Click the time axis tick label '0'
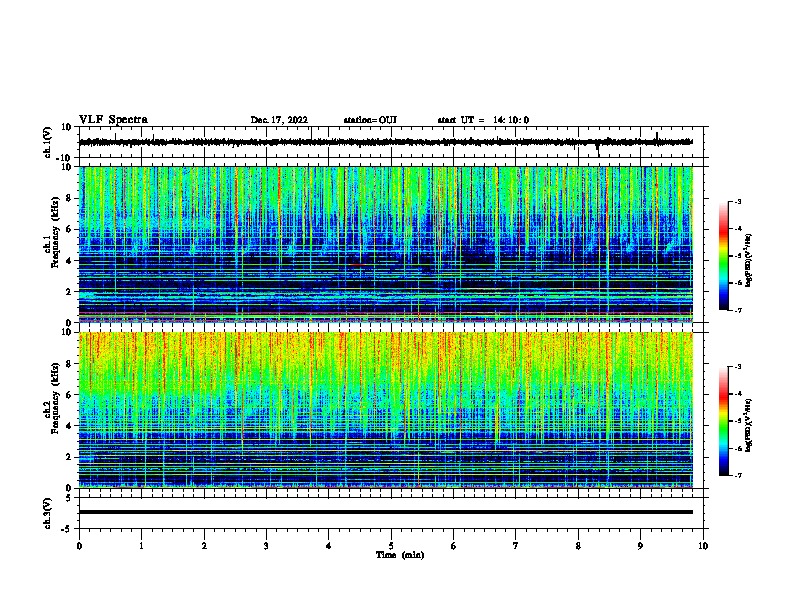The image size is (792, 612). tap(79, 546)
